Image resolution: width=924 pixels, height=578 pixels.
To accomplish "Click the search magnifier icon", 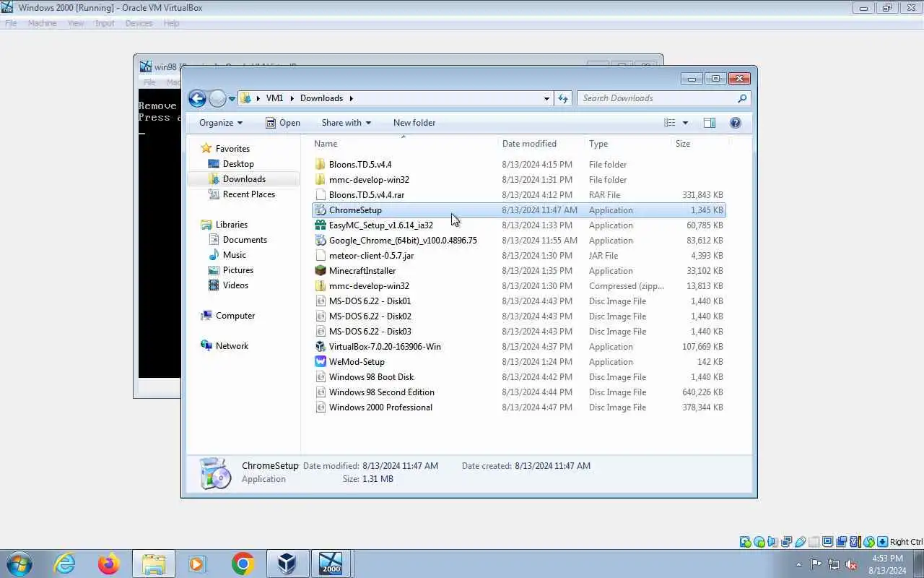I will pyautogui.click(x=742, y=98).
